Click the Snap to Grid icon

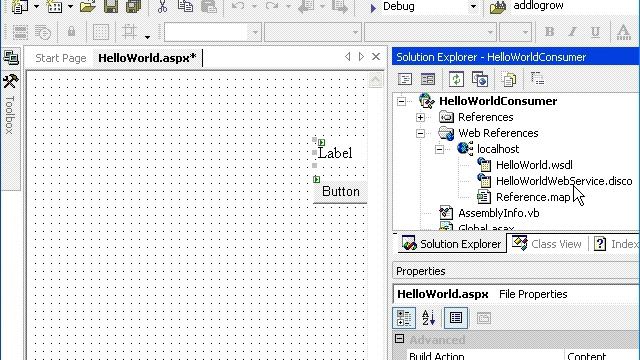coord(129,32)
